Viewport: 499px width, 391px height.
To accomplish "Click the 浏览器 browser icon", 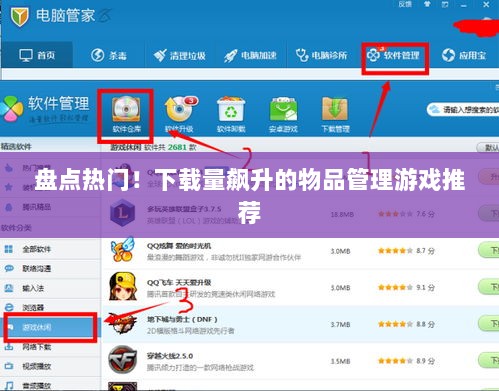I will [9, 307].
